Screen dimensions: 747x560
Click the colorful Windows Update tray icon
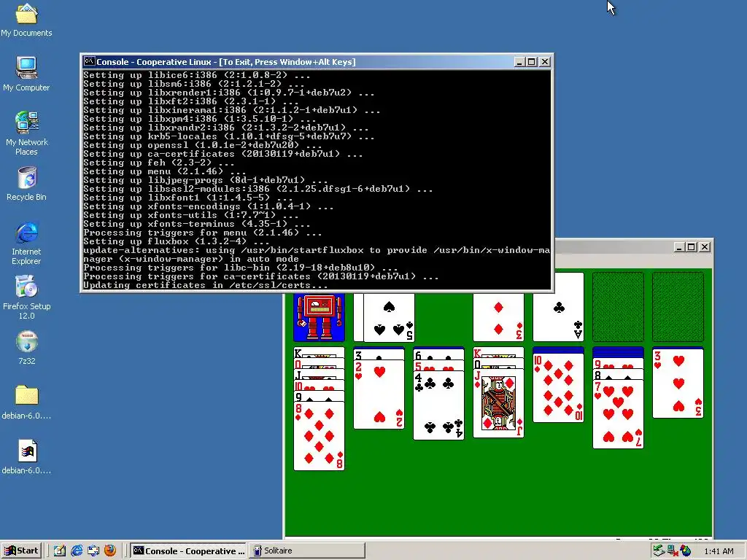pyautogui.click(x=686, y=551)
